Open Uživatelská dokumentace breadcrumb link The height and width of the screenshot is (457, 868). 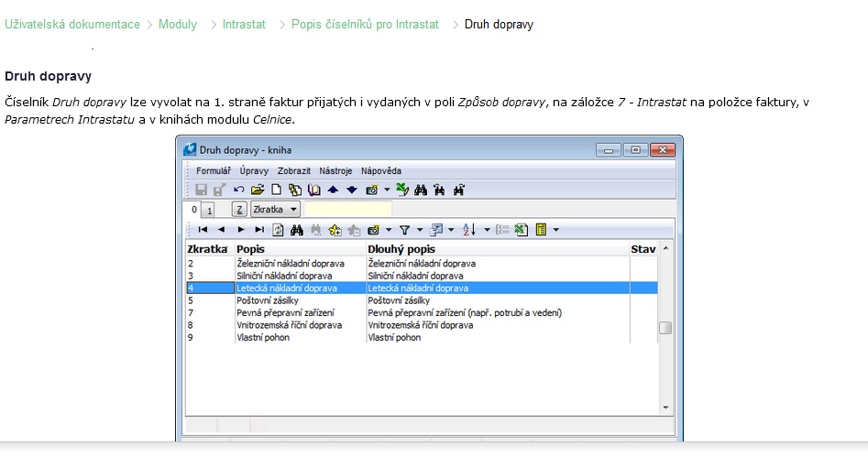point(72,25)
